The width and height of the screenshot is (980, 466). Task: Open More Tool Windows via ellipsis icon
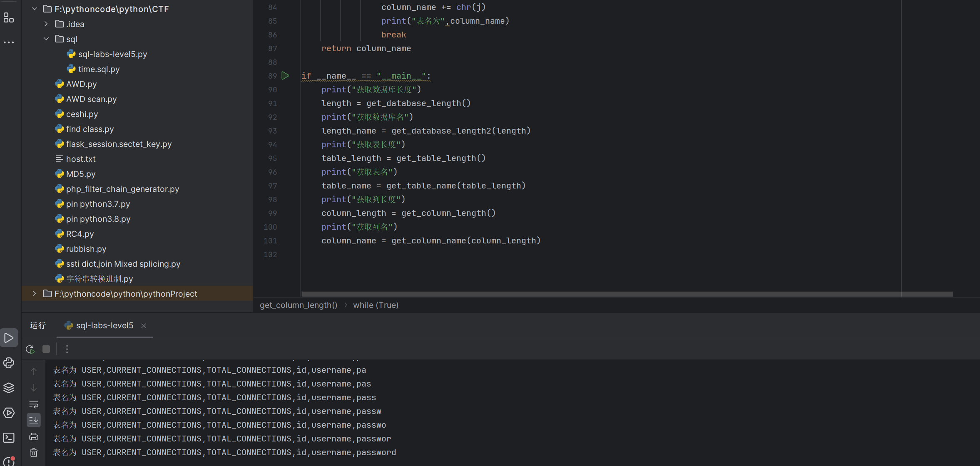(x=9, y=42)
